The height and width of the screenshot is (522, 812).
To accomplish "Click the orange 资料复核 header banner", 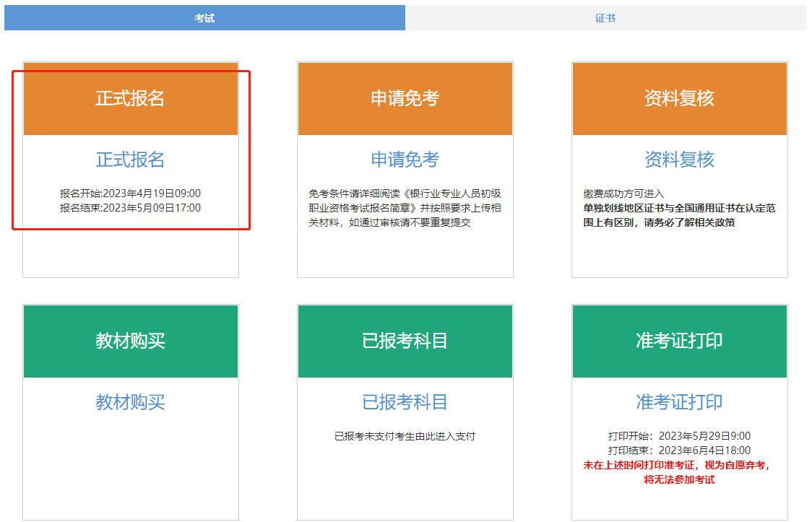I will click(679, 99).
